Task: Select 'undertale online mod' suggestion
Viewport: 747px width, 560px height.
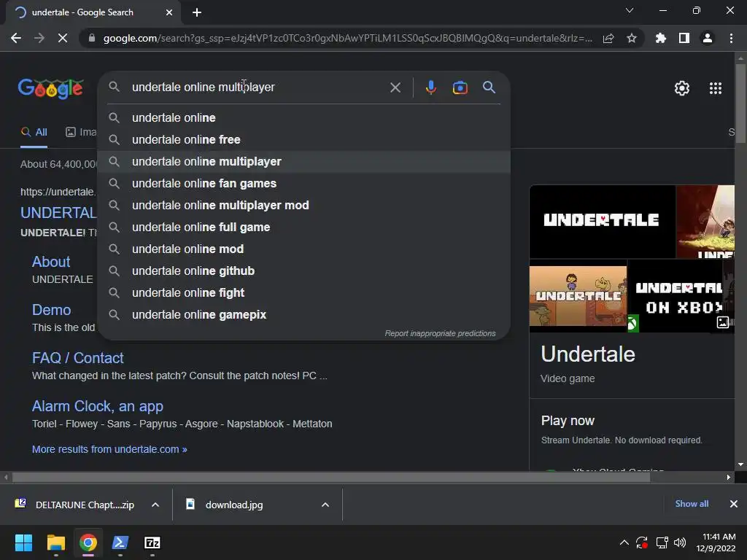Action: [x=304, y=249]
